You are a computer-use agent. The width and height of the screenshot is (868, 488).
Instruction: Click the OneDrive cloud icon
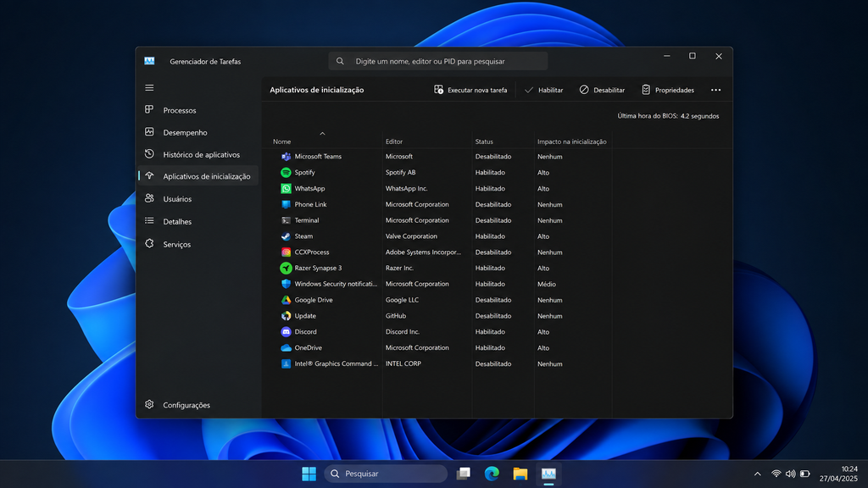click(x=286, y=348)
